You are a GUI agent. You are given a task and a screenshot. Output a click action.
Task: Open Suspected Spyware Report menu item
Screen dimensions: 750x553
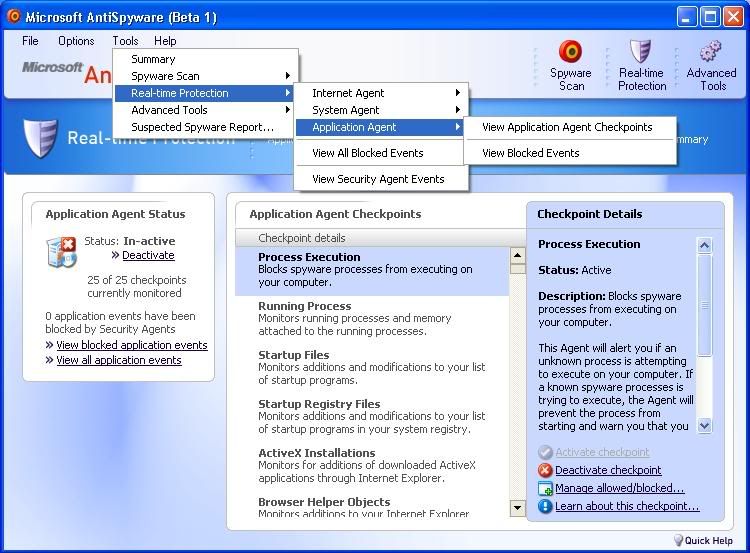(x=206, y=127)
